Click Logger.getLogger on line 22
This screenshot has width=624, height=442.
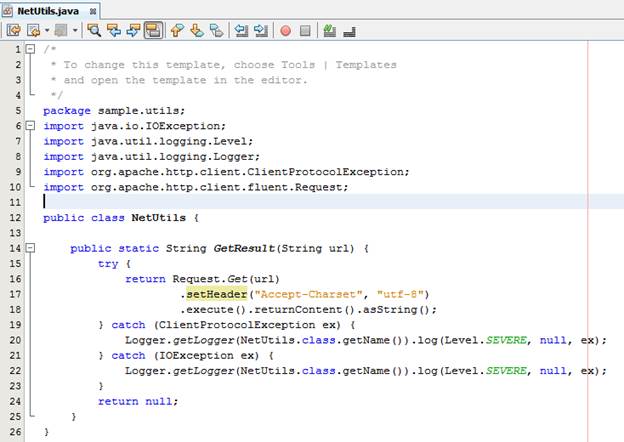[x=179, y=371]
